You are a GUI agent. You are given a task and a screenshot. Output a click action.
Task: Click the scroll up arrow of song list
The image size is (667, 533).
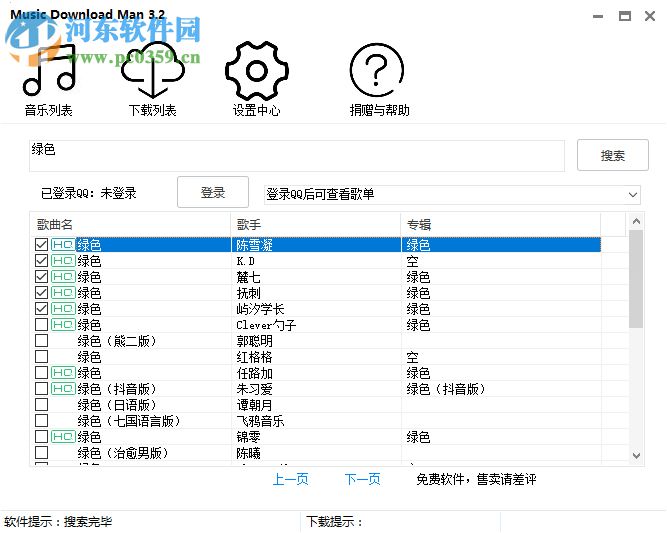click(636, 221)
